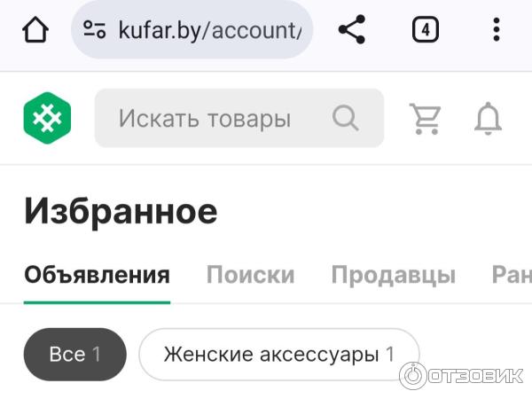The height and width of the screenshot is (399, 532).
Task: Tap the site settings icon in address bar
Action: 95,29
